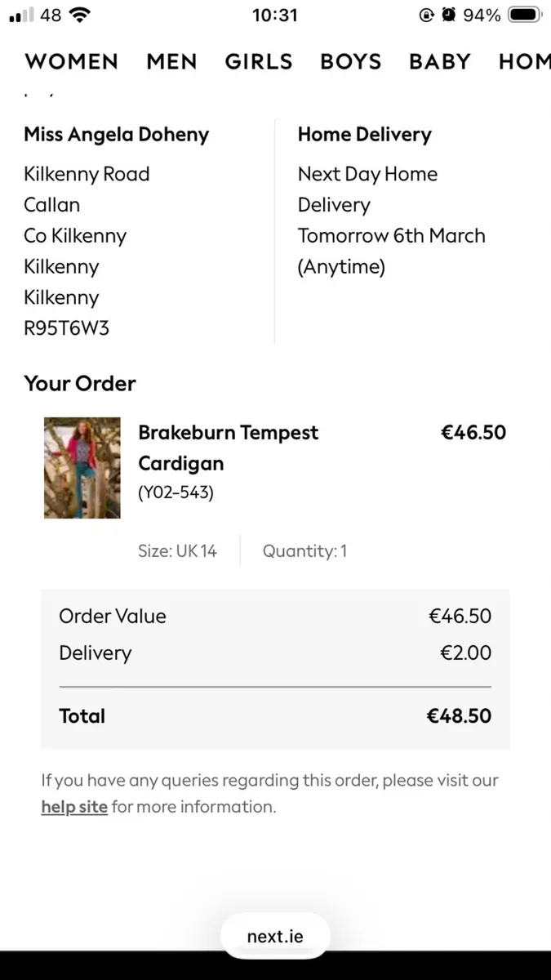The width and height of the screenshot is (551, 980).
Task: Click the help site link
Action: point(74,807)
